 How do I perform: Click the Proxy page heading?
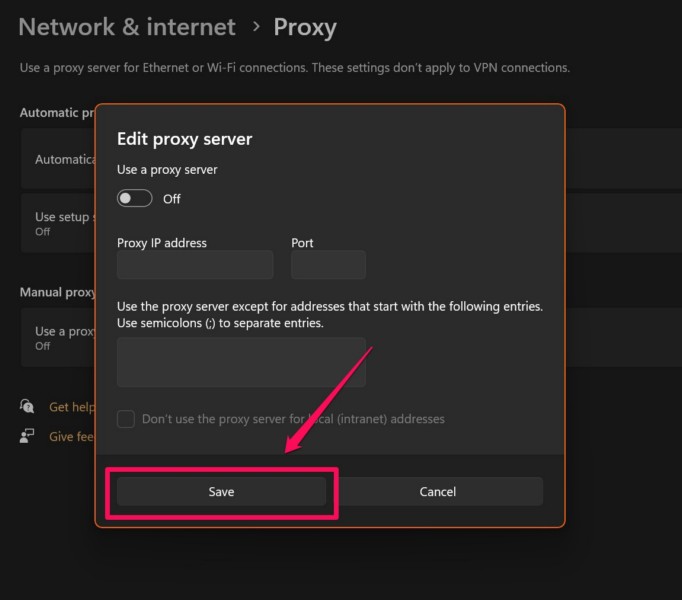pyautogui.click(x=305, y=27)
